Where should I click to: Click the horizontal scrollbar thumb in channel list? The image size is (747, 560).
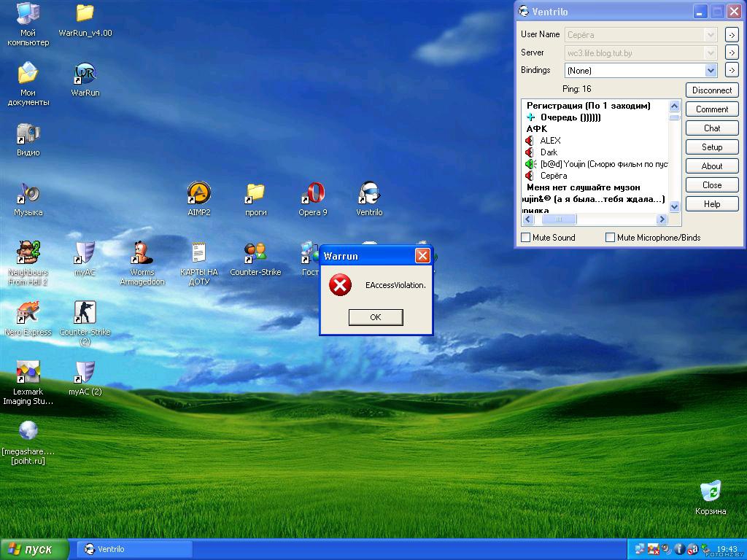(560, 219)
